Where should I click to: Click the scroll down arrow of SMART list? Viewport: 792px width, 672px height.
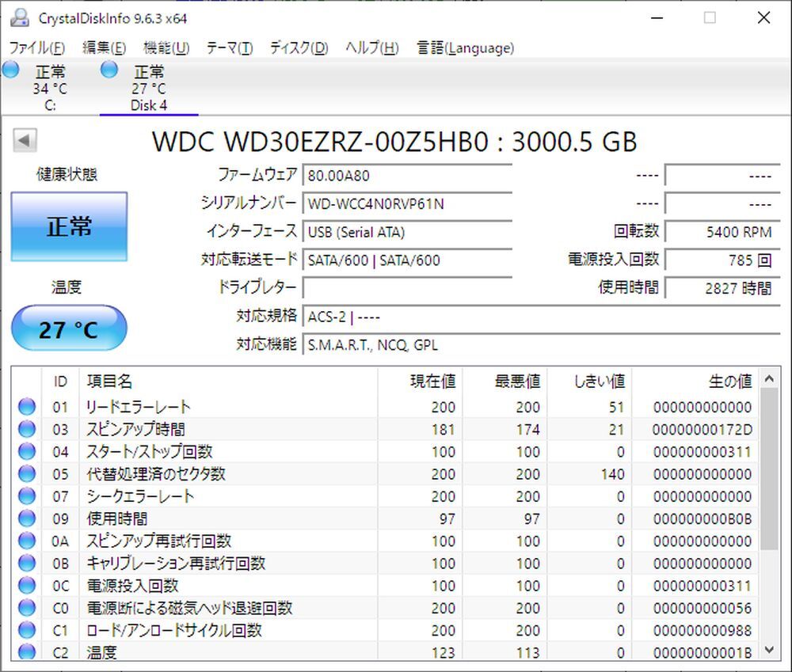click(x=769, y=650)
